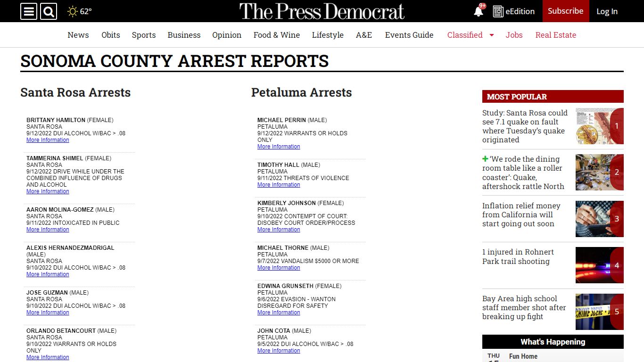Click the green plus icon on quake story

[x=485, y=159]
